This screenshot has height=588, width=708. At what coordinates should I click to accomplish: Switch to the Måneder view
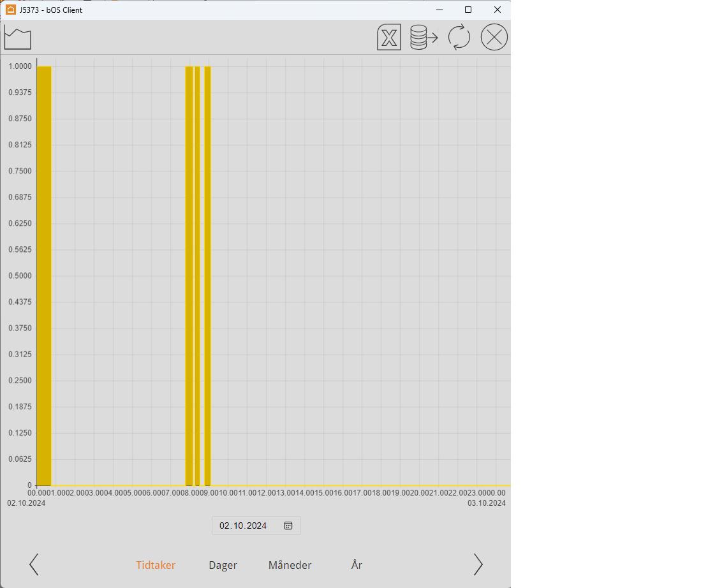290,565
